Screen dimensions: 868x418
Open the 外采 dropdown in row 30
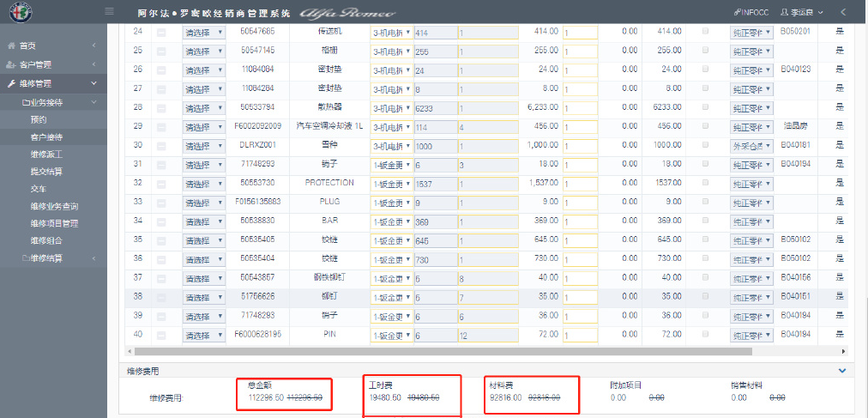point(751,146)
